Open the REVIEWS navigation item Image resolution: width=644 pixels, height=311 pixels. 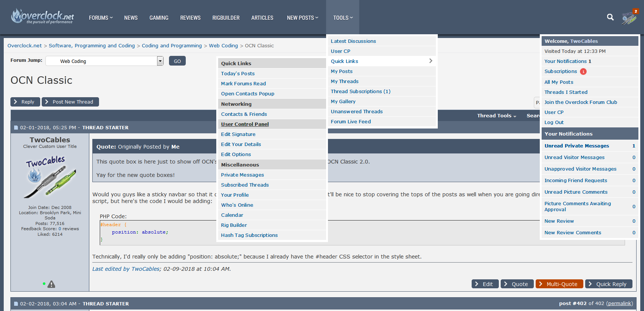pyautogui.click(x=190, y=18)
